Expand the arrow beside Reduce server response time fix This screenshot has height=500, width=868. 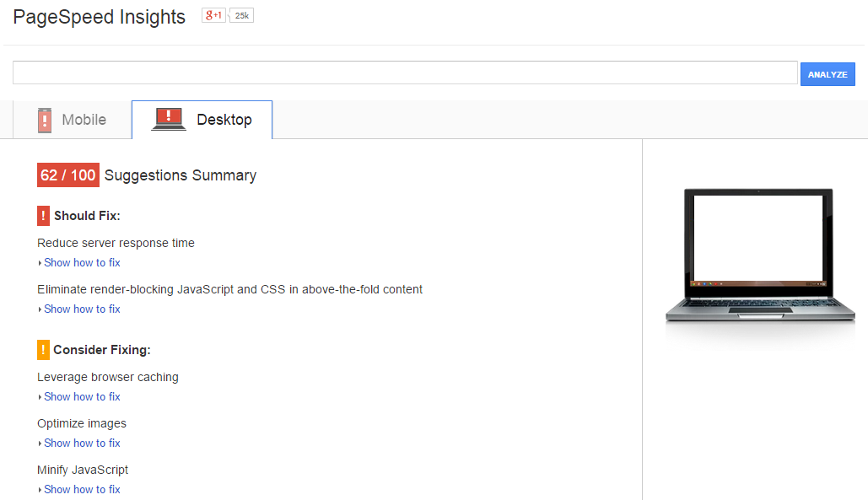40,263
